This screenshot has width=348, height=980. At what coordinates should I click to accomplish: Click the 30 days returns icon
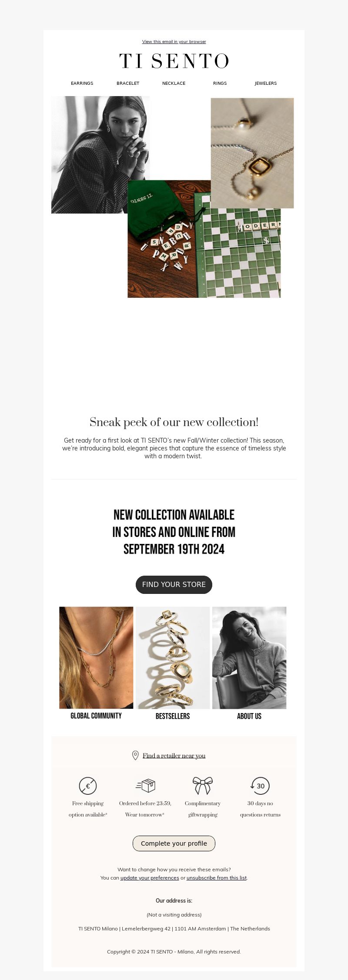[260, 786]
